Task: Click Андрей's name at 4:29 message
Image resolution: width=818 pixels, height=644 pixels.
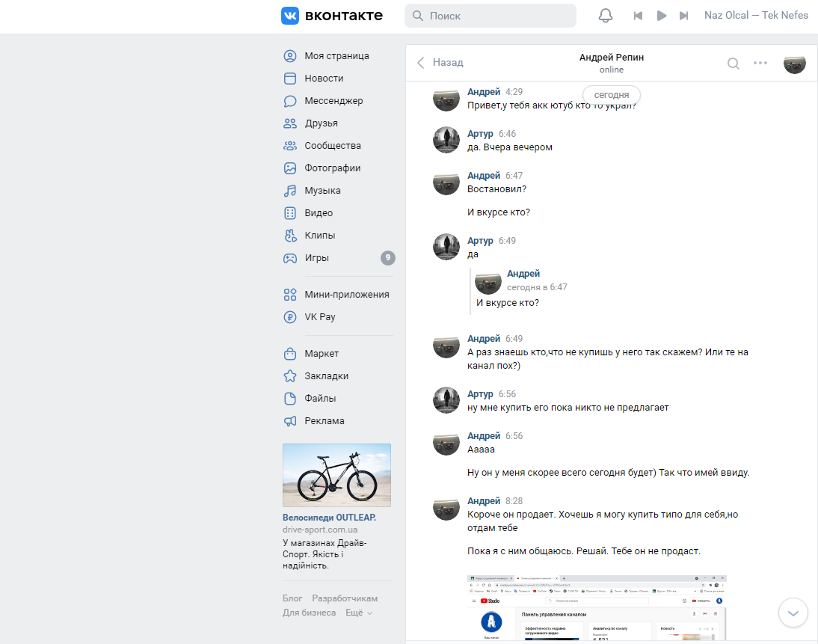Action: [484, 92]
